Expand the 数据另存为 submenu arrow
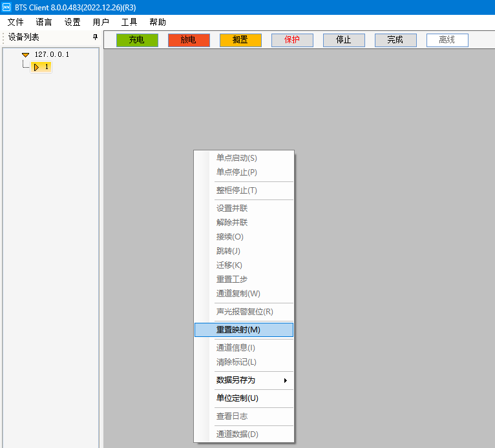The height and width of the screenshot is (448, 495). (286, 380)
